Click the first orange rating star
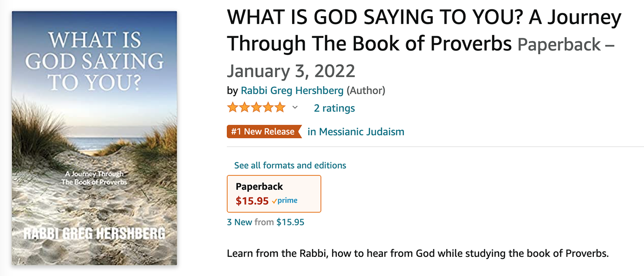644x276 pixels. (233, 108)
